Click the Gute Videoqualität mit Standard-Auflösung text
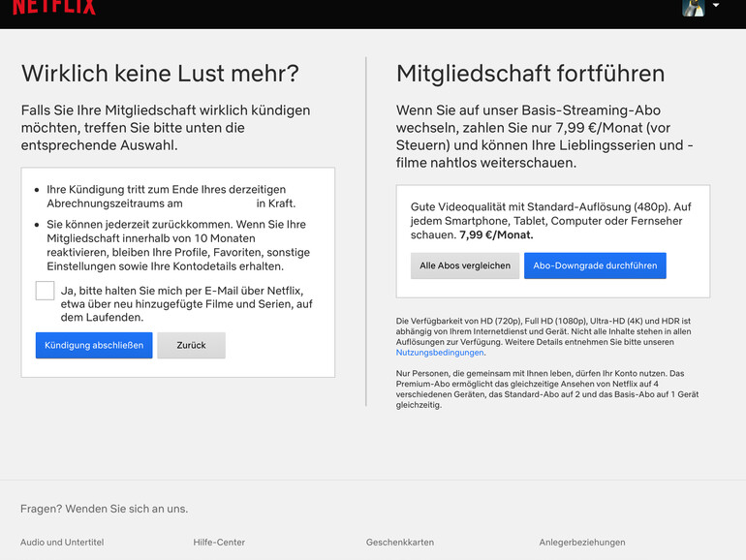Image resolution: width=746 pixels, height=560 pixels. click(x=551, y=221)
